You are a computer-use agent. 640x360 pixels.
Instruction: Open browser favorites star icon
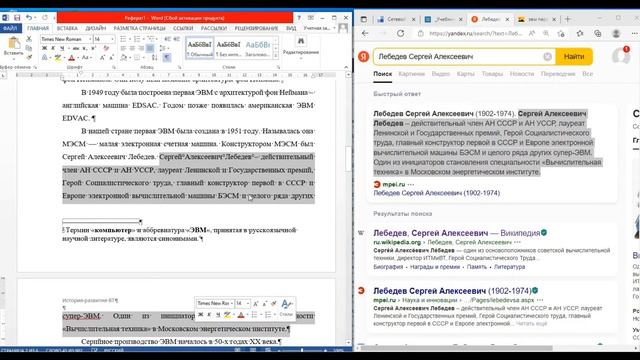point(580,33)
